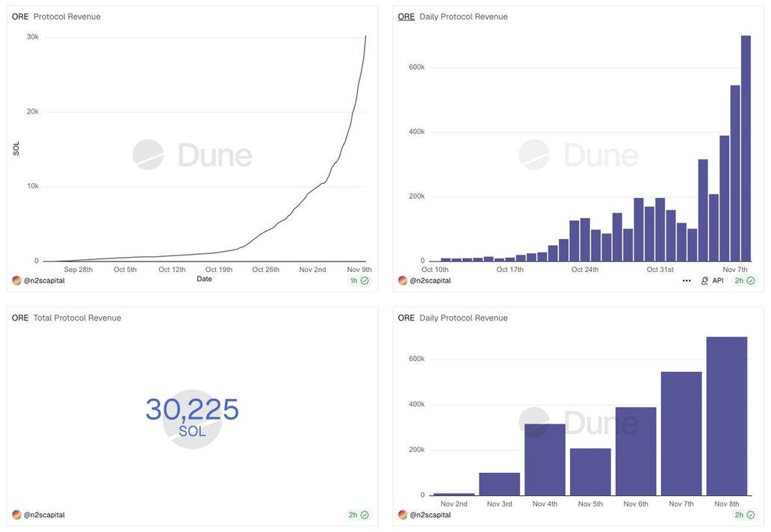Click the n2scapital avatar under the bottom-right bar chart
771x532 pixels.
click(403, 515)
